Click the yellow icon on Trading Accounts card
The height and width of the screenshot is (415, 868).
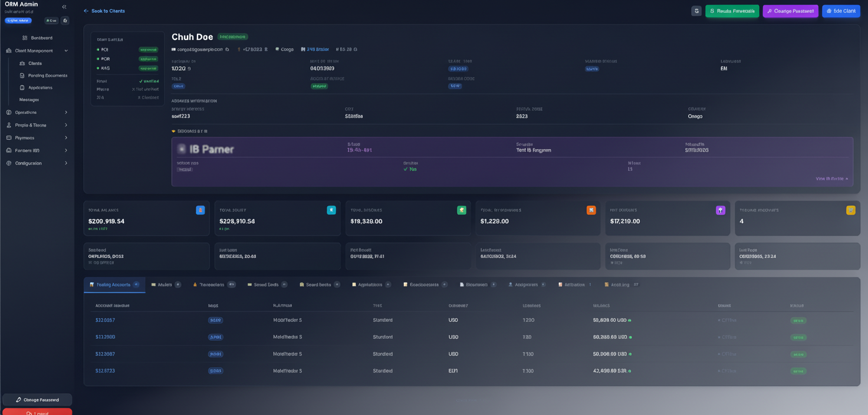click(850, 210)
